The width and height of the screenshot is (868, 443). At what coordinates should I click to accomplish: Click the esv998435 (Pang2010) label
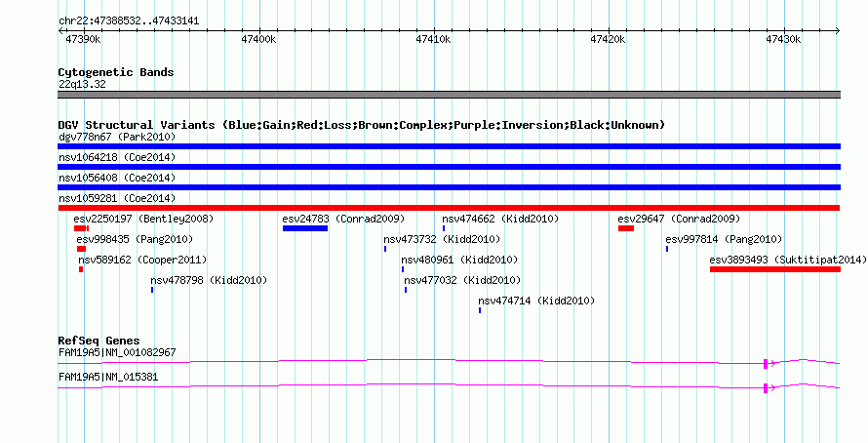point(135,239)
